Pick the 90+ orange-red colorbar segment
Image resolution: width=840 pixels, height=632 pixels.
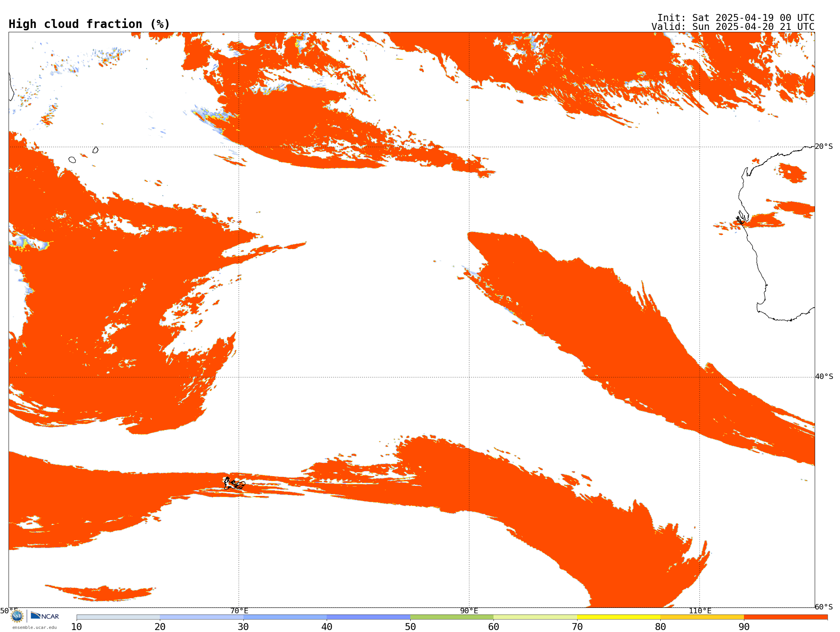[x=786, y=617]
